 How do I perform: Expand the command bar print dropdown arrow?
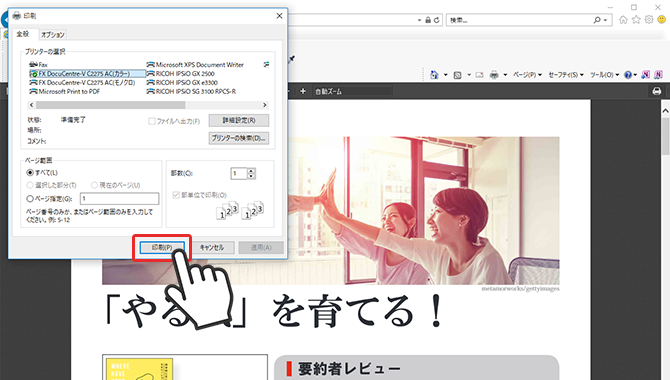tap(505, 75)
